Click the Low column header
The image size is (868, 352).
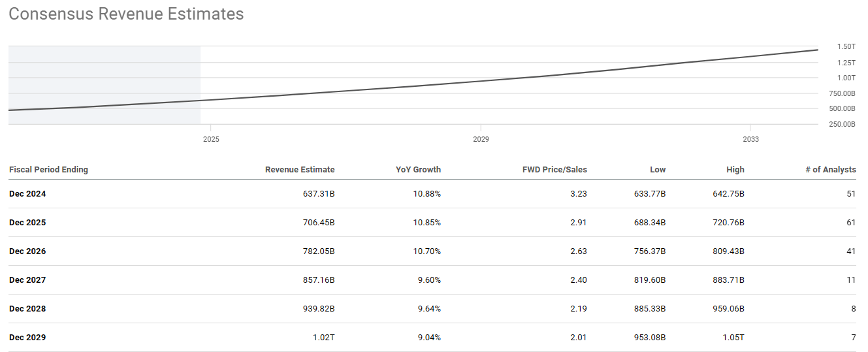658,169
